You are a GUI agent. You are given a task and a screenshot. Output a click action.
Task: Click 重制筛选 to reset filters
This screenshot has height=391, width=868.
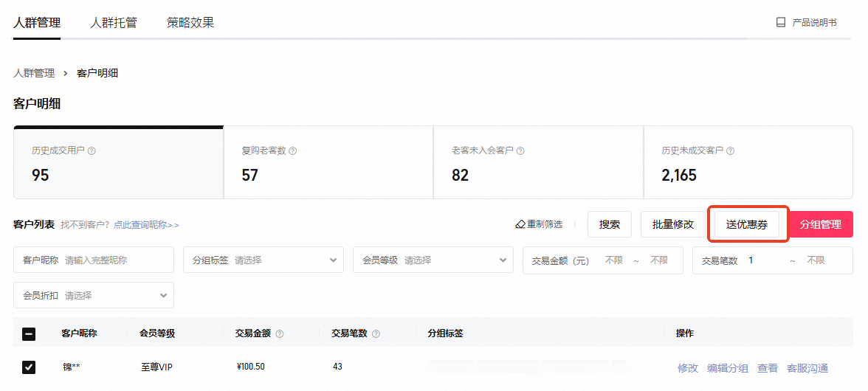pyautogui.click(x=539, y=224)
